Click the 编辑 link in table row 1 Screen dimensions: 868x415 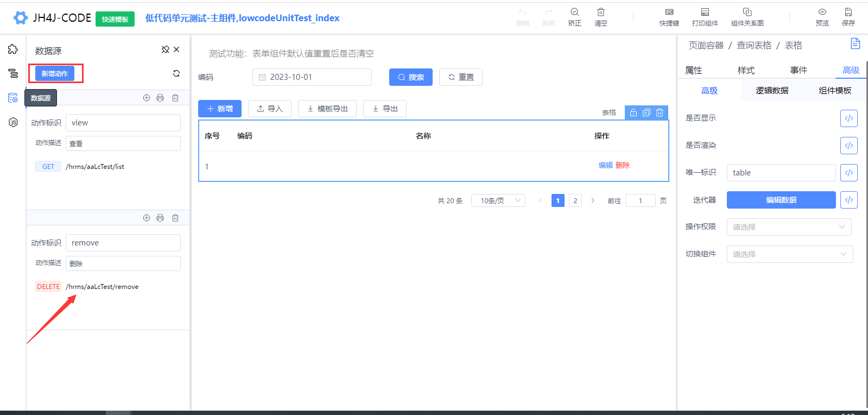point(606,165)
